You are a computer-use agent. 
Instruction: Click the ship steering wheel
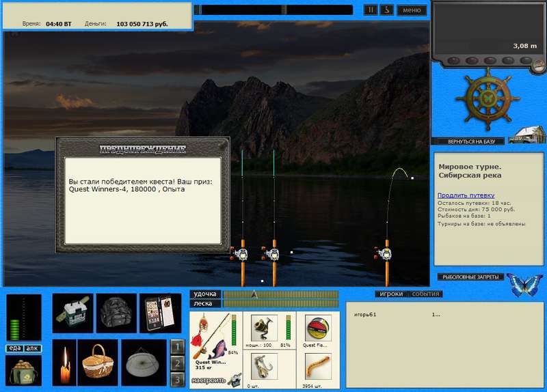(x=488, y=100)
